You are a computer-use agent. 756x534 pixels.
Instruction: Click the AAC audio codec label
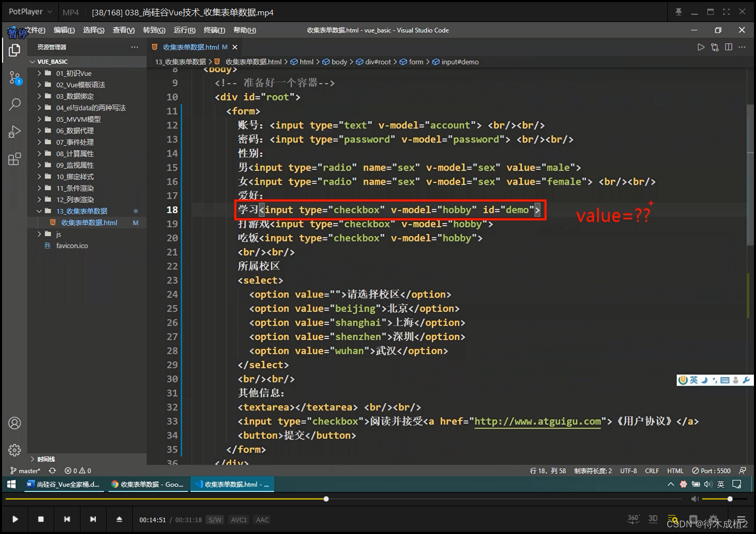click(x=262, y=520)
